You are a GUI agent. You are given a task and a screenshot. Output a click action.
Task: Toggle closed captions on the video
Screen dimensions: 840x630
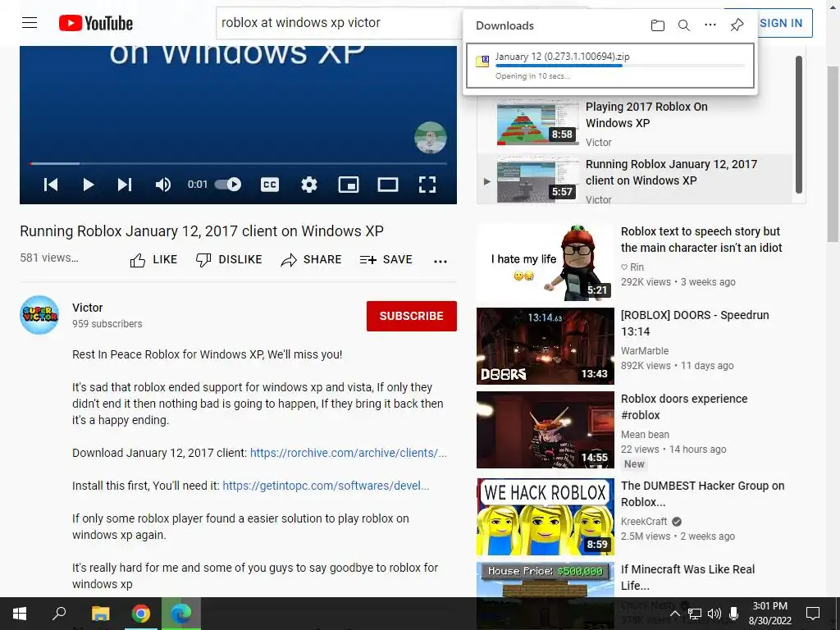[269, 185]
